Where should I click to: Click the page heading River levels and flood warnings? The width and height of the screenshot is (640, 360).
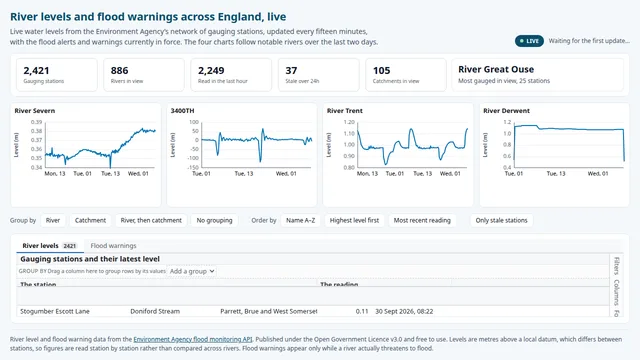pos(148,17)
